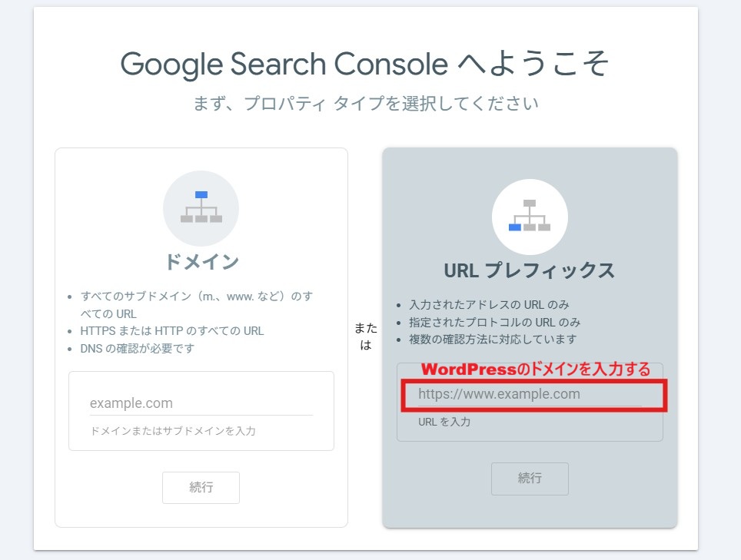Focus the https://www.example.com URL input field
This screenshot has height=560, width=741.
pyautogui.click(x=530, y=394)
